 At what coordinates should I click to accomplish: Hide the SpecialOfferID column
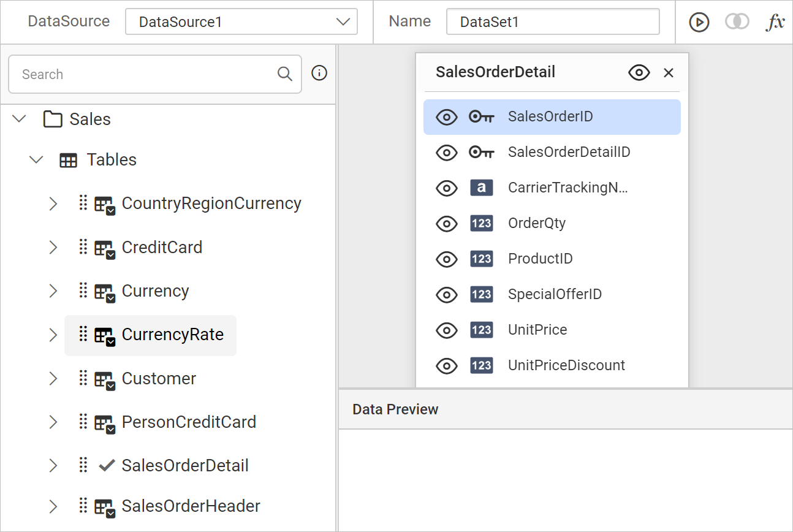(x=447, y=295)
